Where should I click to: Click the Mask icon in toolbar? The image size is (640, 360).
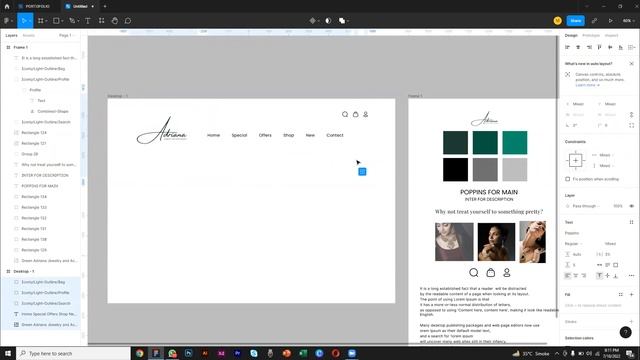[328, 21]
